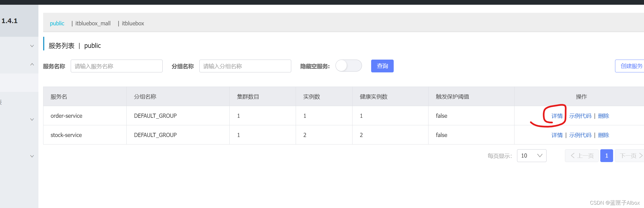Focus the 分组名称 group name input
The width and height of the screenshot is (644, 208).
245,66
